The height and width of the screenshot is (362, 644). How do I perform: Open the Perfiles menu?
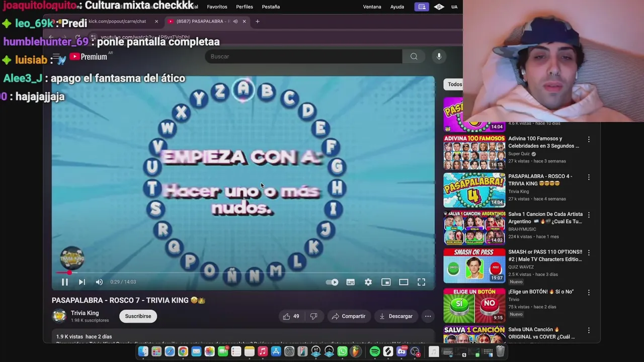pyautogui.click(x=245, y=7)
